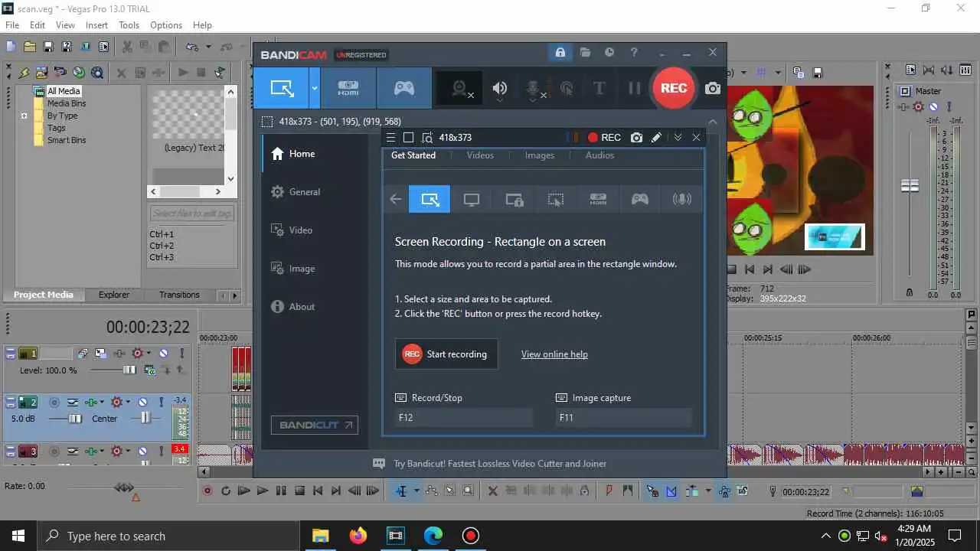Select HDMI device recording mode in Bandicam

(x=348, y=88)
